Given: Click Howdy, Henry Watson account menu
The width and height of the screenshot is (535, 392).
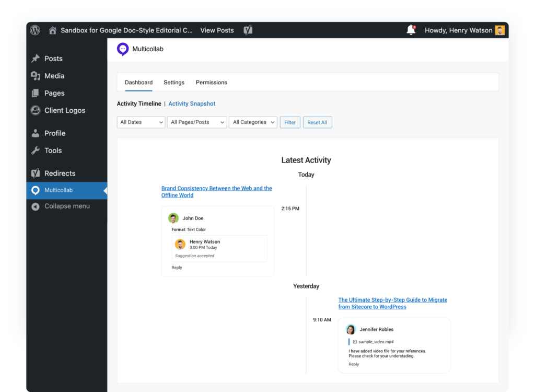Looking at the screenshot, I should click(458, 30).
